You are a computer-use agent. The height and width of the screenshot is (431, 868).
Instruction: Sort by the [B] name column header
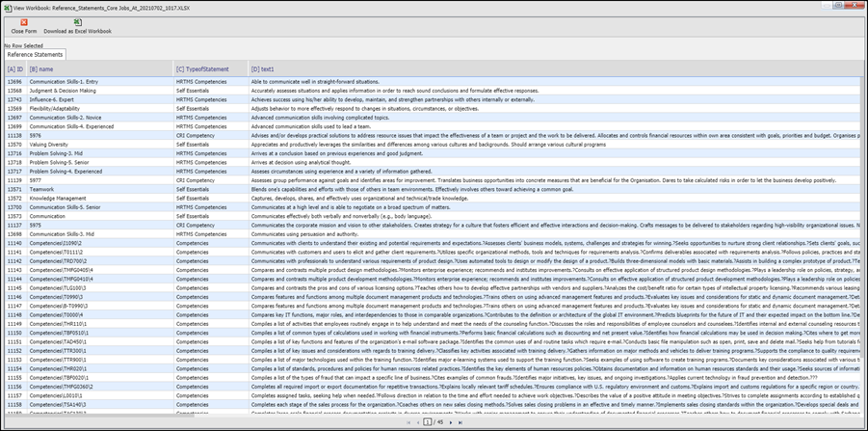41,68
